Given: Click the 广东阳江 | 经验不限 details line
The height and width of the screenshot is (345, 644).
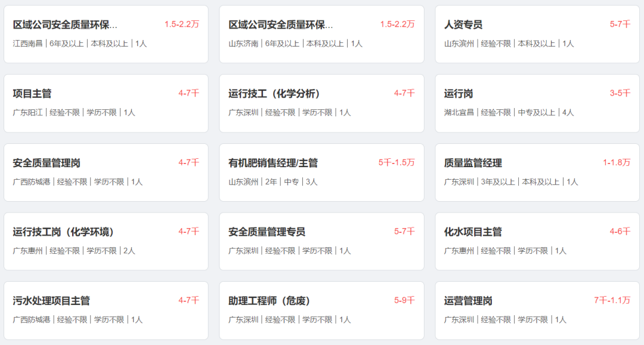Looking at the screenshot, I should click(x=74, y=113).
